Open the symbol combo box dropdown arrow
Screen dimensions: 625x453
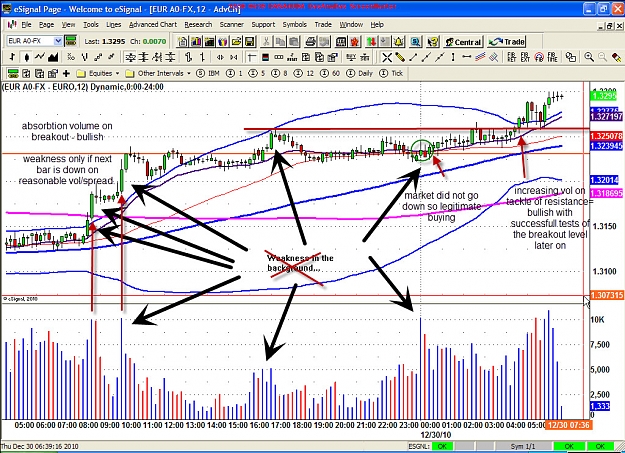click(58, 41)
